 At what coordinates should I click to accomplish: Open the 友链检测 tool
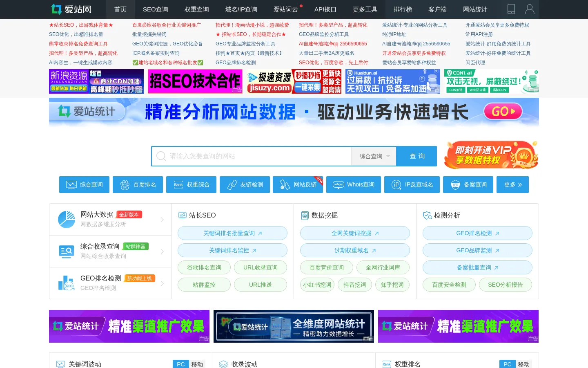245,184
